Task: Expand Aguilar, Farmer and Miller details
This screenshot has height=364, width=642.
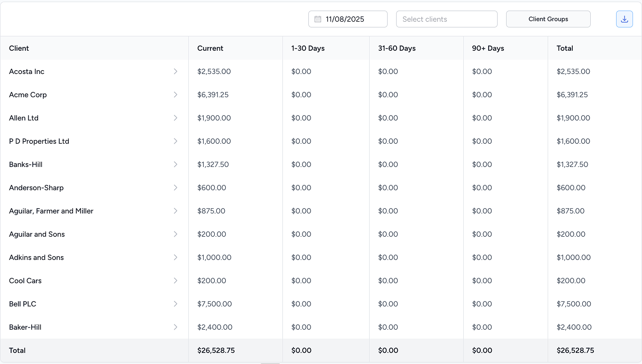Action: [176, 211]
